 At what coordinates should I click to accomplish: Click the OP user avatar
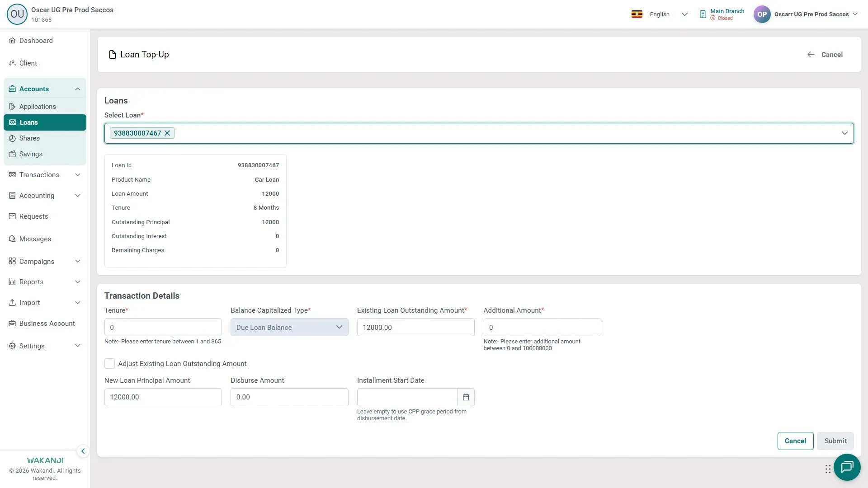(x=762, y=14)
